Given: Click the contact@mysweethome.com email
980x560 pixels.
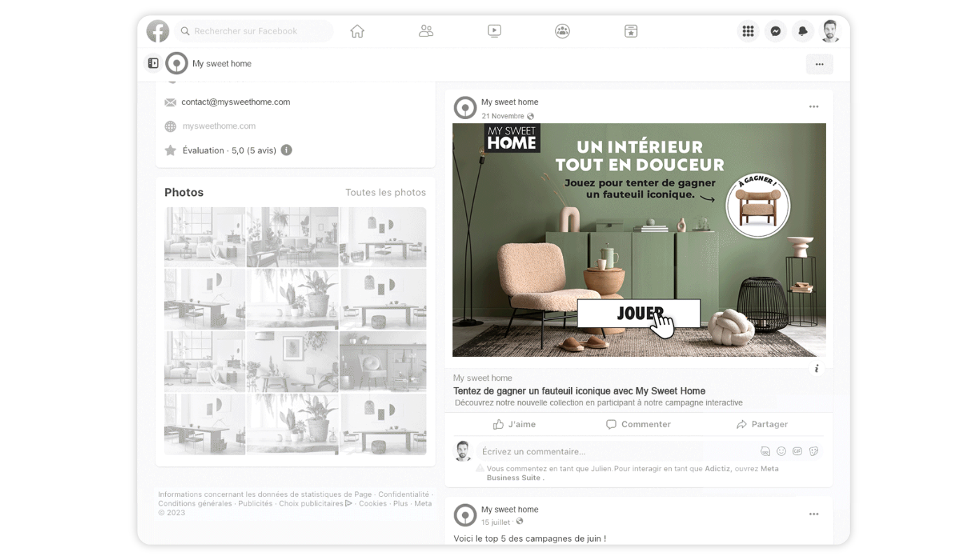Looking at the screenshot, I should [235, 102].
